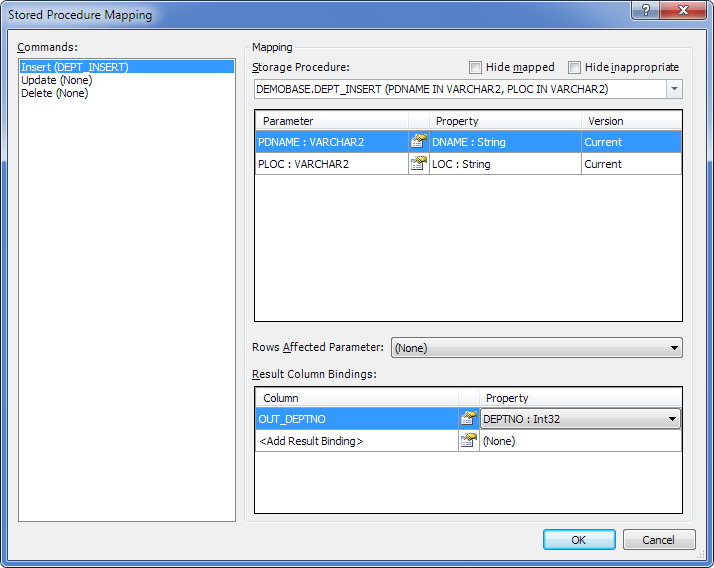Select Insert (DEPT_INSERT) command

click(127, 67)
